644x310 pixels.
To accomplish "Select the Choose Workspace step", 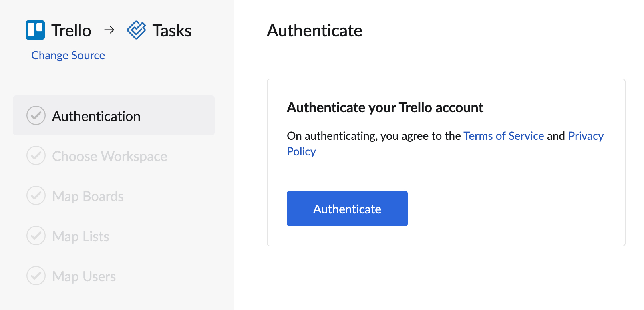I will tap(109, 156).
